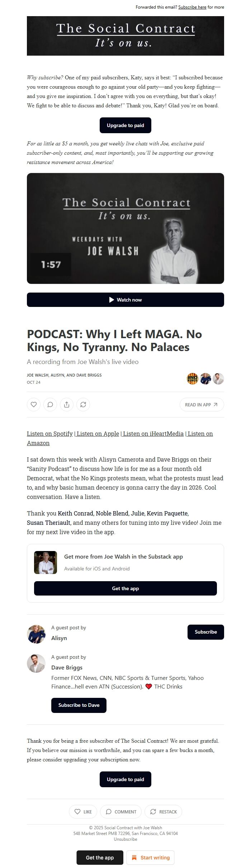Image resolution: width=251 pixels, height=868 pixels.
Task: Click the footer COMMENT button
Action: point(121,812)
